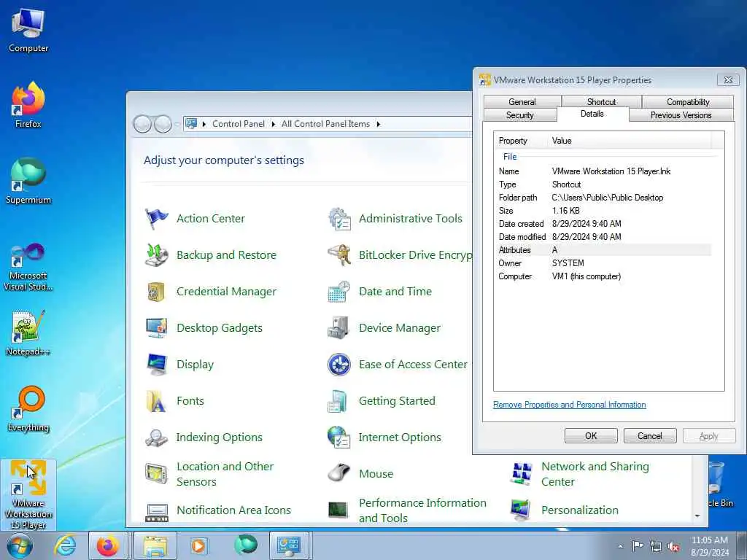Click the Getting Started icon
Viewport: 747px width, 560px height.
point(338,401)
